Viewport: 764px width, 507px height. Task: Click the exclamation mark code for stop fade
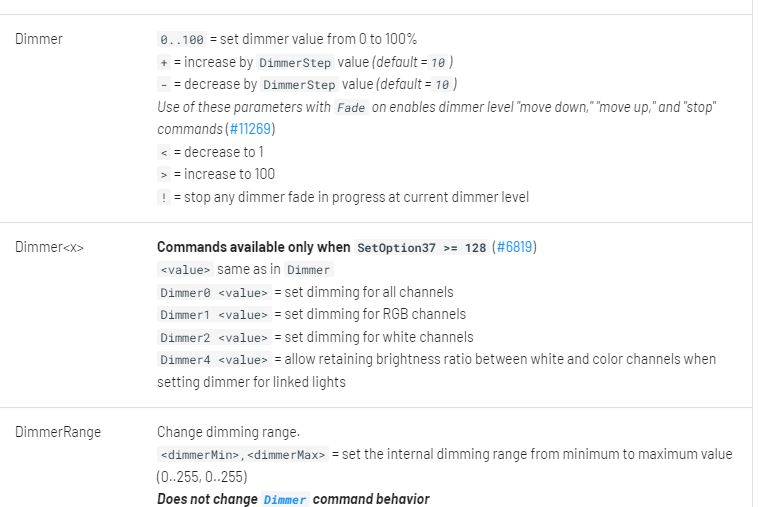pos(164,197)
